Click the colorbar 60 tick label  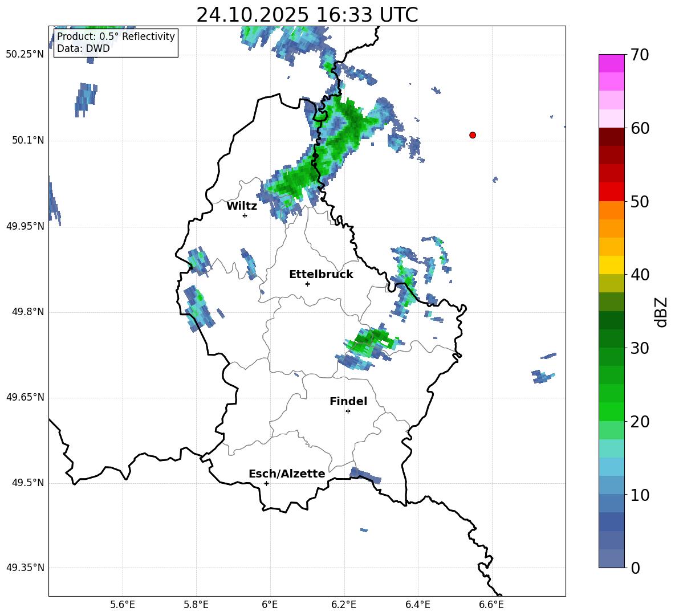coord(640,128)
